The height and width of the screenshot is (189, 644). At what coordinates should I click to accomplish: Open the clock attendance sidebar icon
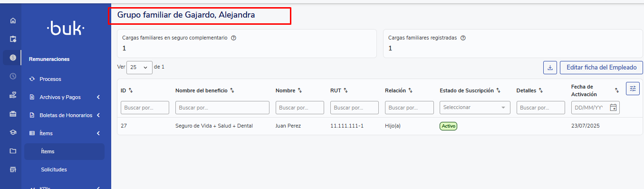(x=13, y=76)
